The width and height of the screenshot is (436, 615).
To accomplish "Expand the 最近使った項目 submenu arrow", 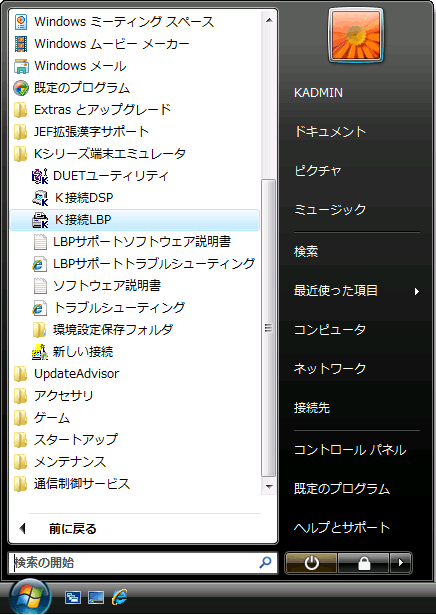I will click(x=417, y=291).
